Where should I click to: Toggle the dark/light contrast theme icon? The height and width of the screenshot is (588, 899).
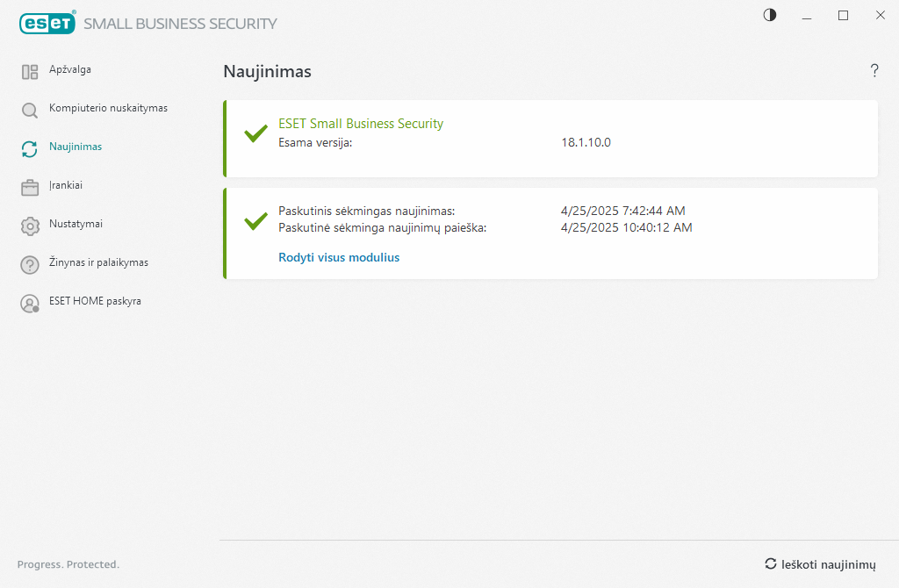[x=770, y=15]
